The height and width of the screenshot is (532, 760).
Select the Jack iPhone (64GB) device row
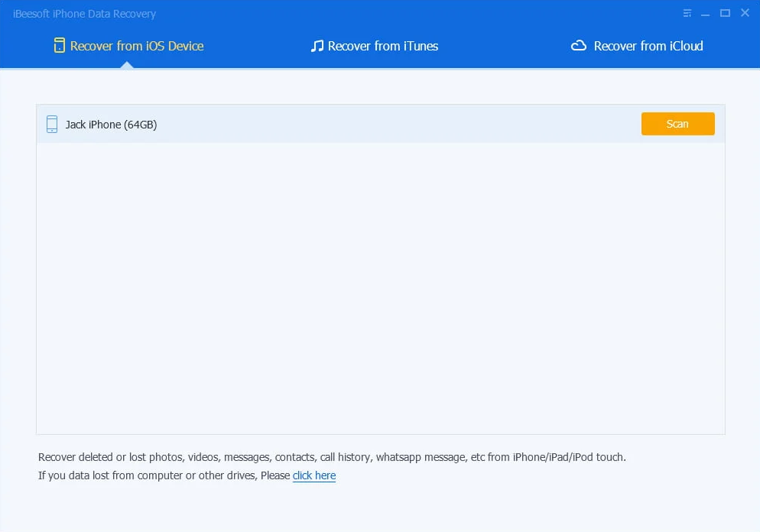381,124
